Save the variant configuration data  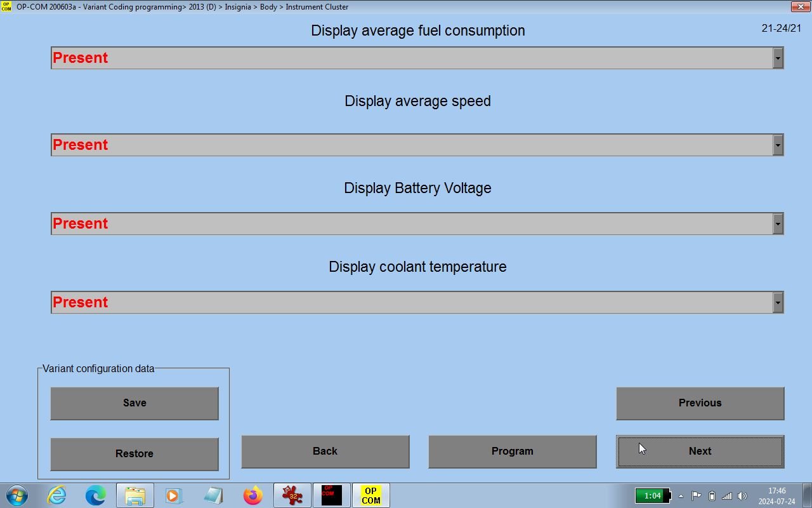(134, 403)
